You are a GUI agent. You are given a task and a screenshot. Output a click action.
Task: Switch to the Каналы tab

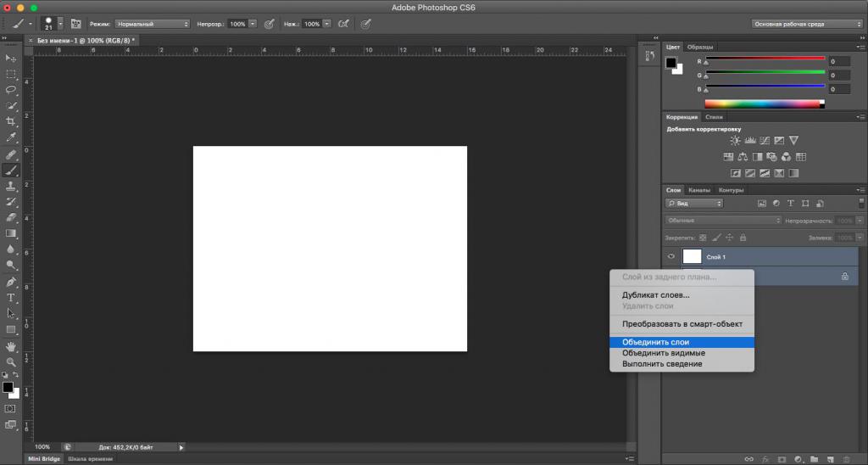pyautogui.click(x=699, y=190)
